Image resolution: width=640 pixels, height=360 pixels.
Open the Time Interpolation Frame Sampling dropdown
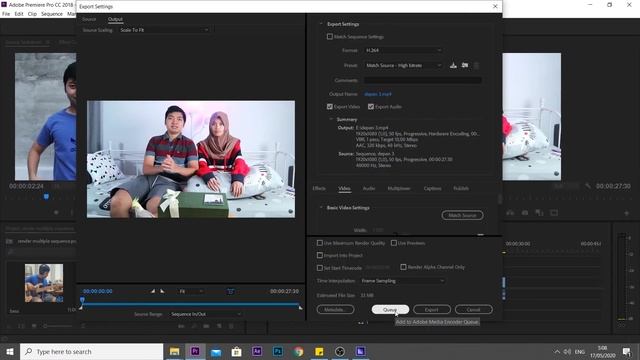pos(402,281)
